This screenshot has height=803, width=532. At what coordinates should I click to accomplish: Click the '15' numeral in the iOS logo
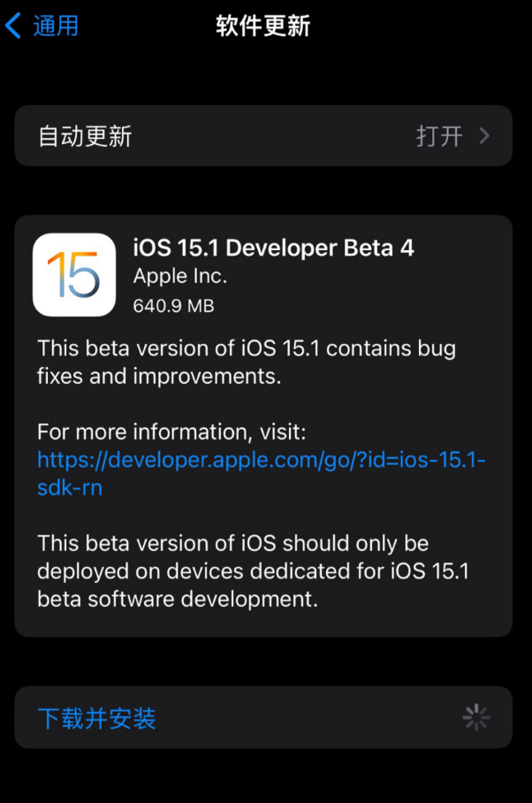point(74,275)
